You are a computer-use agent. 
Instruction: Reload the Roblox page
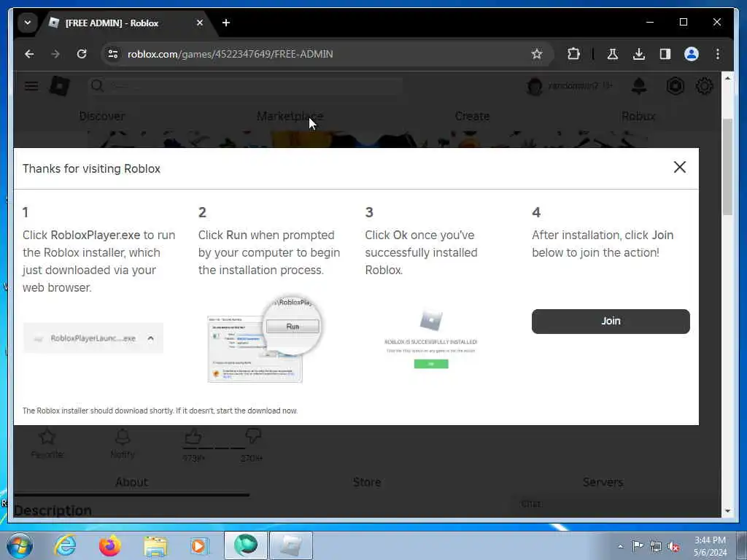(82, 54)
